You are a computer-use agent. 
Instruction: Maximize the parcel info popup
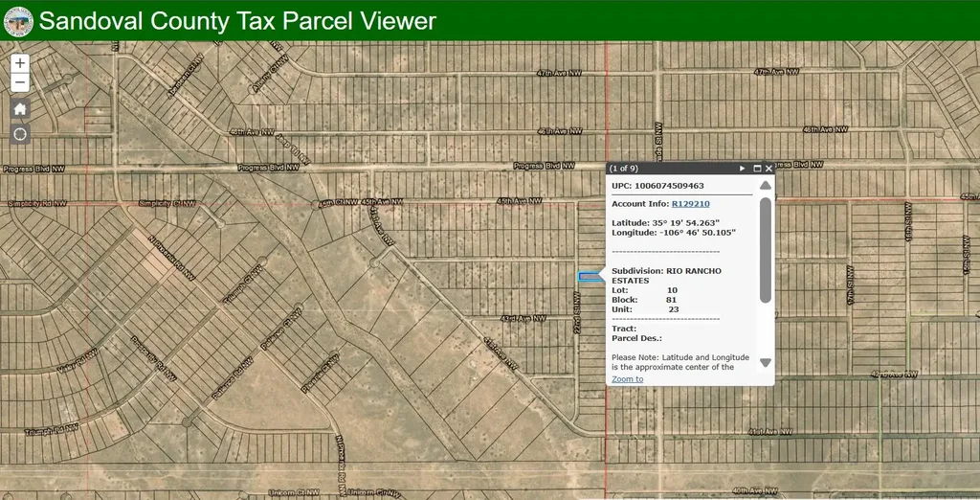756,169
